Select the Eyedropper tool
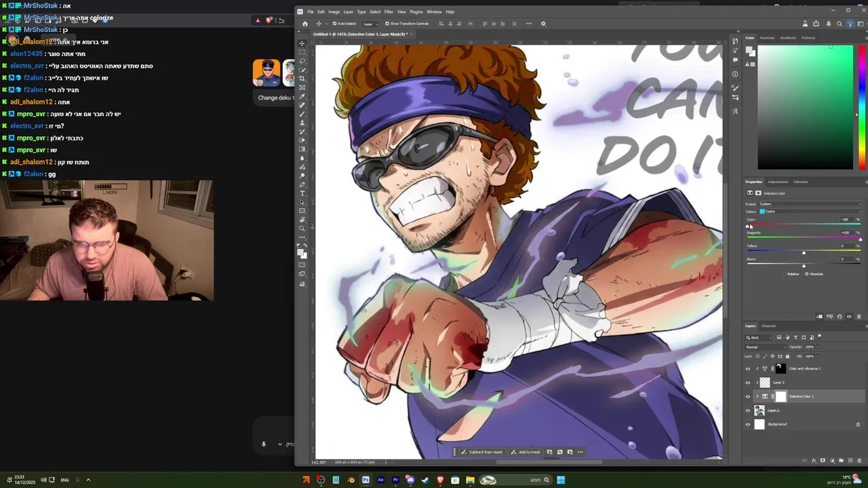Image resolution: width=868 pixels, height=488 pixels. (302, 96)
